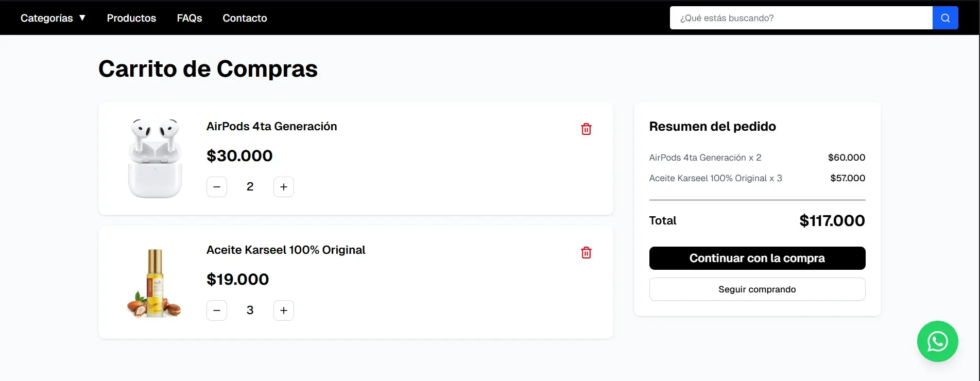
Task: Select the $60.000 AirPods summary subtotal
Action: click(x=847, y=158)
